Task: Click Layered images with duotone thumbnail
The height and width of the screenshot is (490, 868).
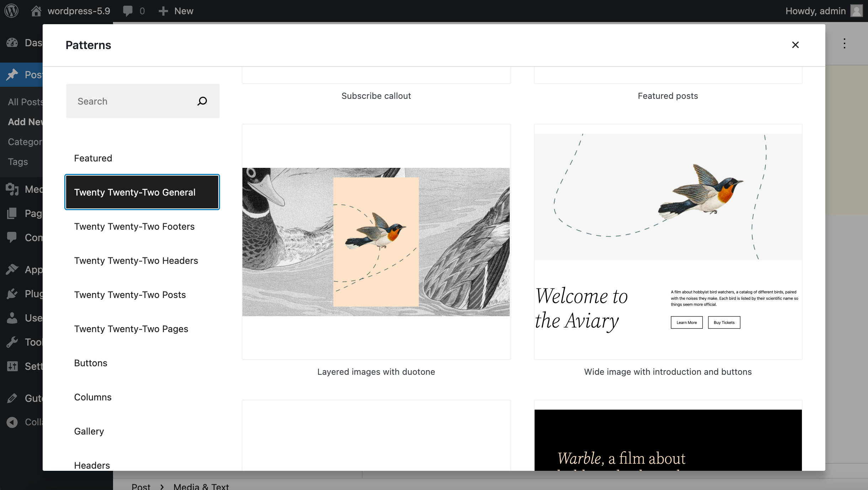Action: pos(376,241)
